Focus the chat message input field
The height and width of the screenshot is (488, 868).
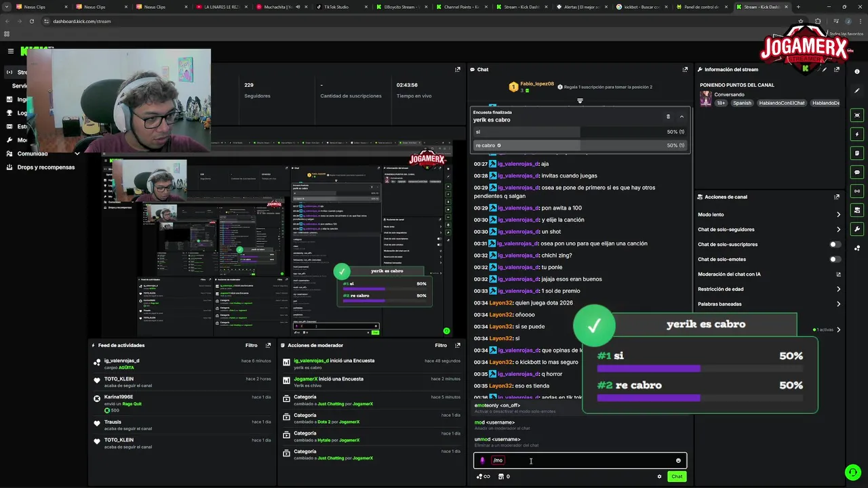[x=580, y=461]
